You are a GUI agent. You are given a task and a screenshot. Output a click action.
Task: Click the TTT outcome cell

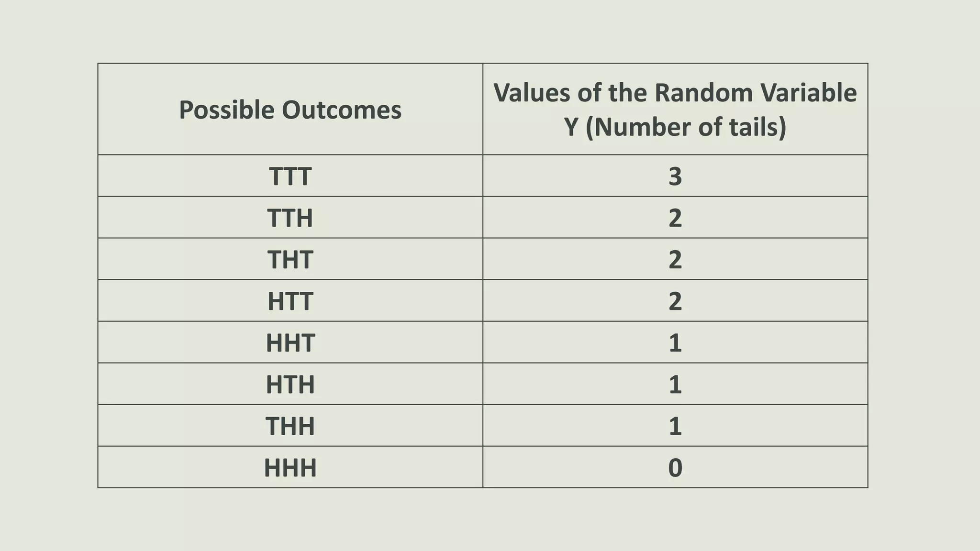[290, 176]
